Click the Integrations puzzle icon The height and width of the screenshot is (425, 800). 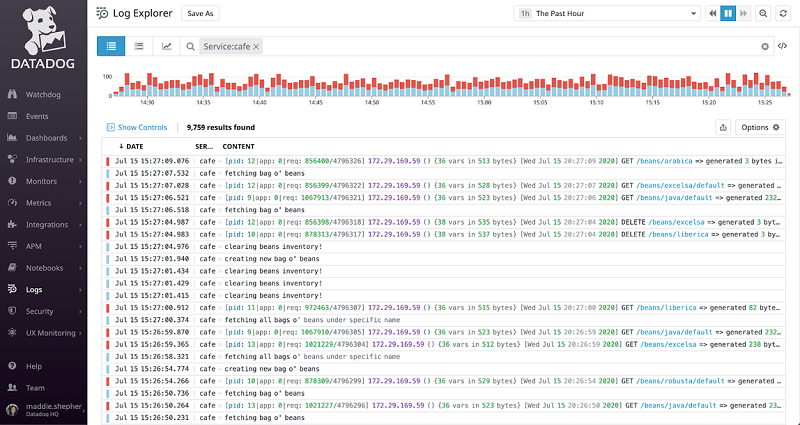pyautogui.click(x=12, y=224)
